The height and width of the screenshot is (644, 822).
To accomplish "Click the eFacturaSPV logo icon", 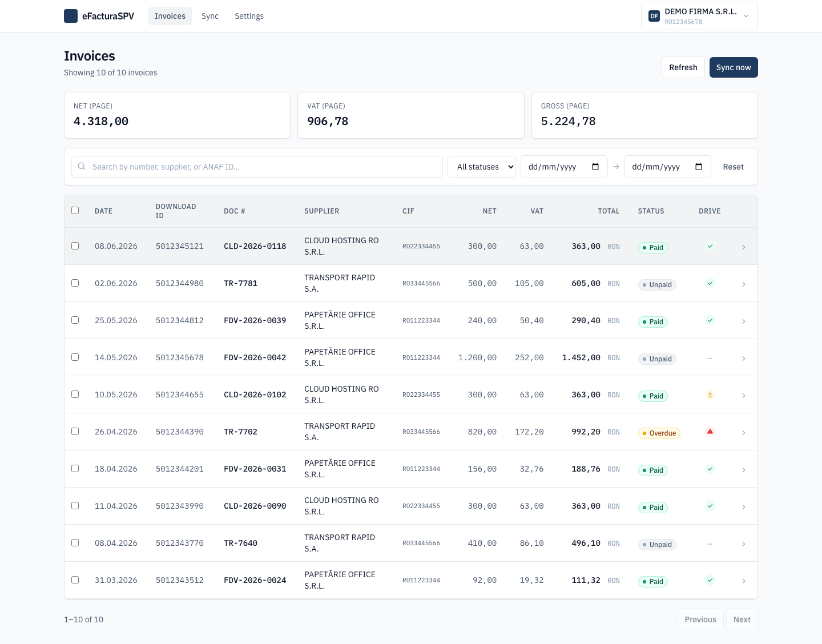I will click(71, 16).
